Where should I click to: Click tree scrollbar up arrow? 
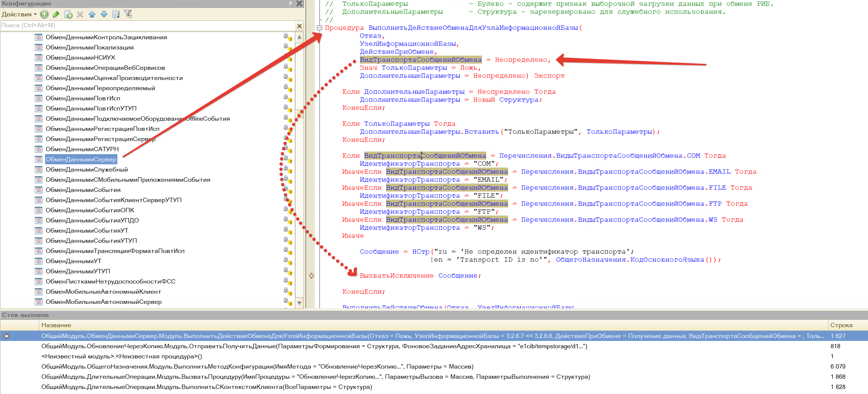click(299, 37)
